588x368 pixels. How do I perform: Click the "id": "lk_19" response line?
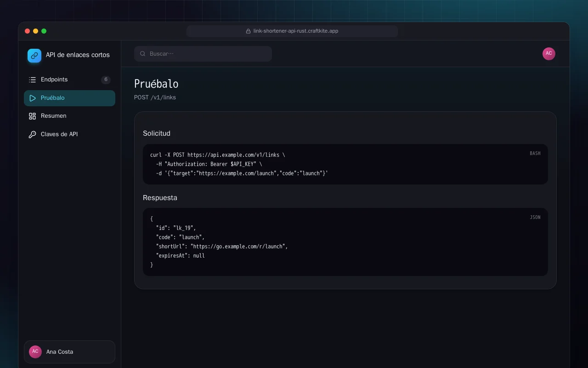(x=176, y=228)
